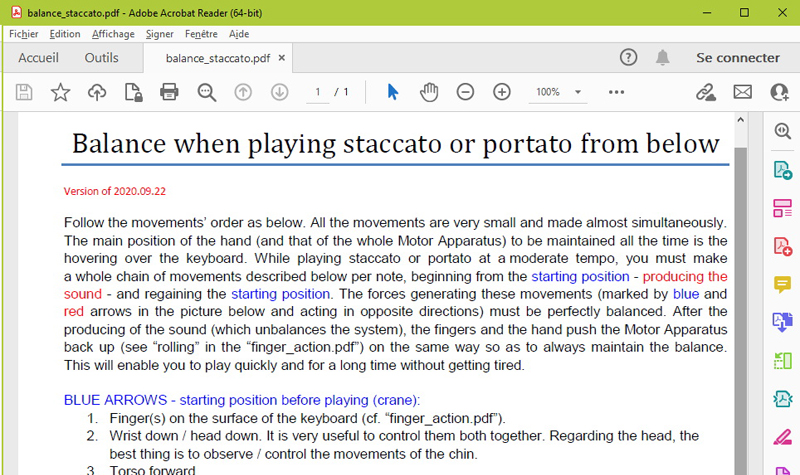This screenshot has width=800, height=475.
Task: Open the Affichage menu
Action: (113, 33)
